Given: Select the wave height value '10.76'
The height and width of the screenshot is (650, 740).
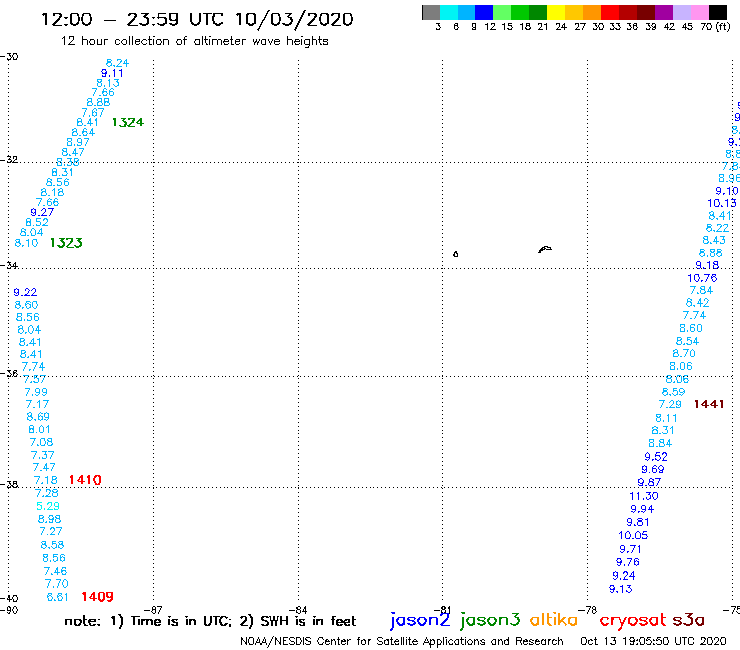Looking at the screenshot, I should [x=702, y=278].
